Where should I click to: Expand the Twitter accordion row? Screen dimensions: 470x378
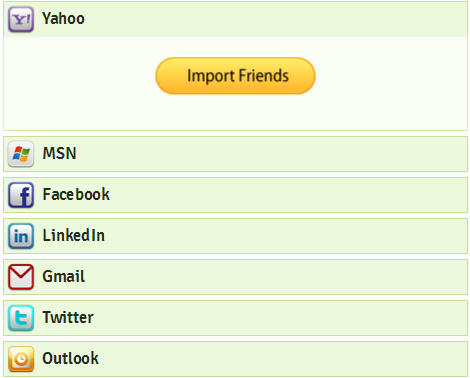(x=235, y=318)
